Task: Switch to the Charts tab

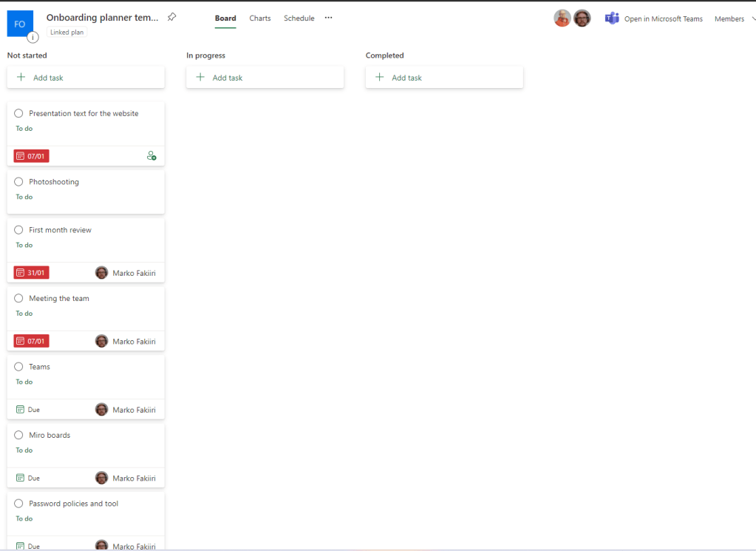Action: pos(260,18)
